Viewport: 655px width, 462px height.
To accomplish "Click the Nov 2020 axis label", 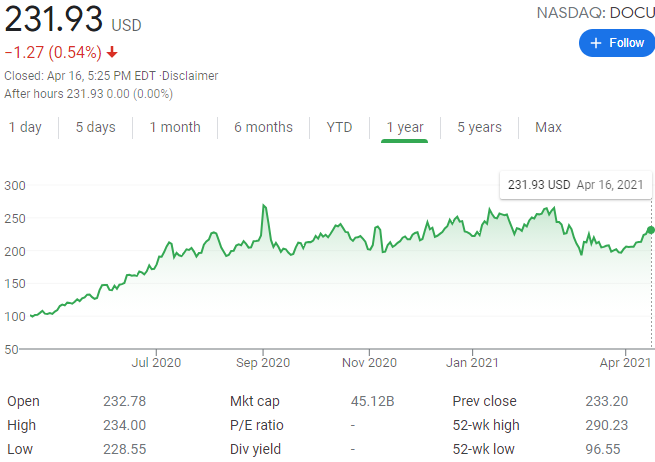I will (369, 362).
